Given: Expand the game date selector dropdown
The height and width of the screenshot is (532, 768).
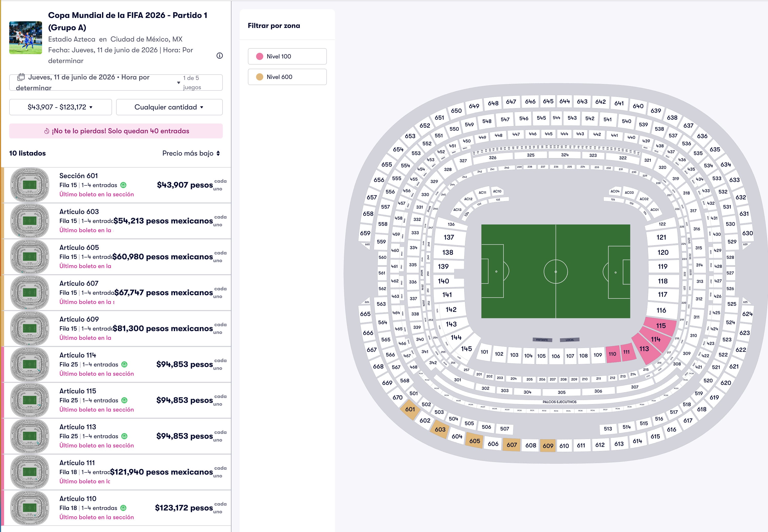Looking at the screenshot, I should pos(179,82).
